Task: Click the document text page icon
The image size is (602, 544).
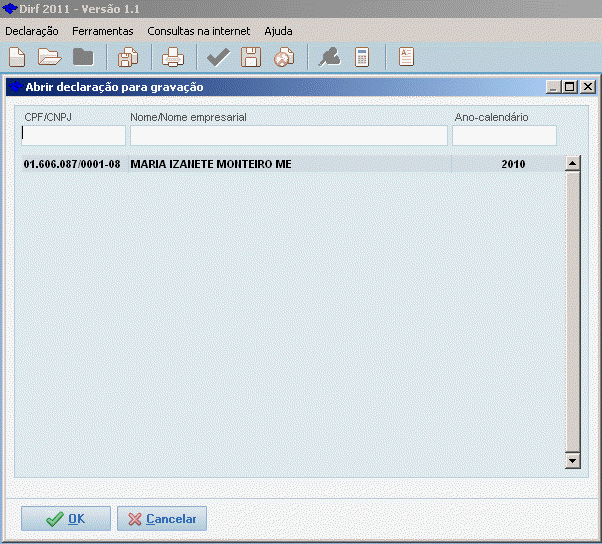Action: (406, 57)
